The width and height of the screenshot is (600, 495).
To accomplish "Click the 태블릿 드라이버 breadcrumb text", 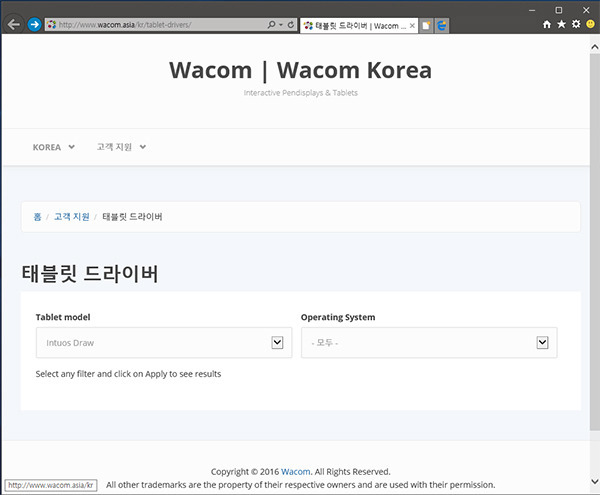I will pyautogui.click(x=132, y=217).
